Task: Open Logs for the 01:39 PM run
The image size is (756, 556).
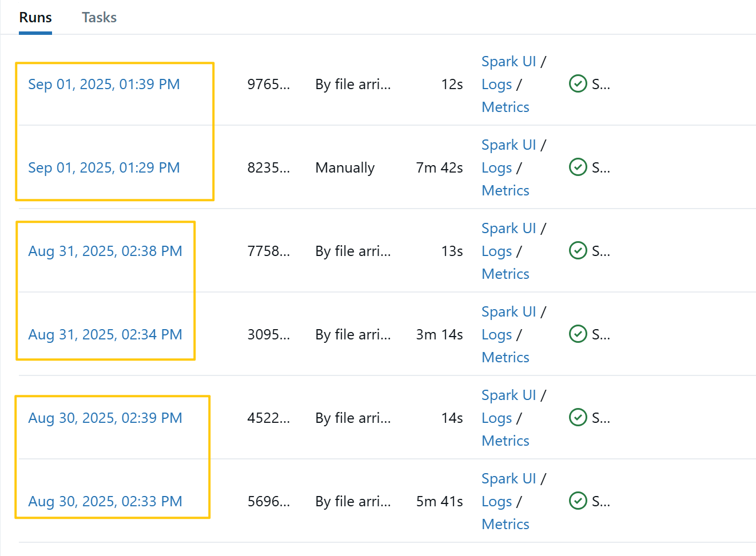Action: [x=496, y=85]
